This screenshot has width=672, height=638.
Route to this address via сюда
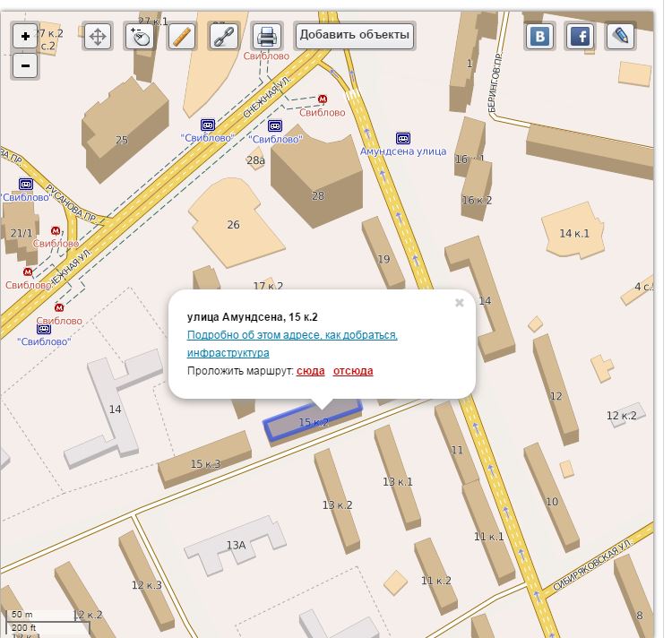310,371
